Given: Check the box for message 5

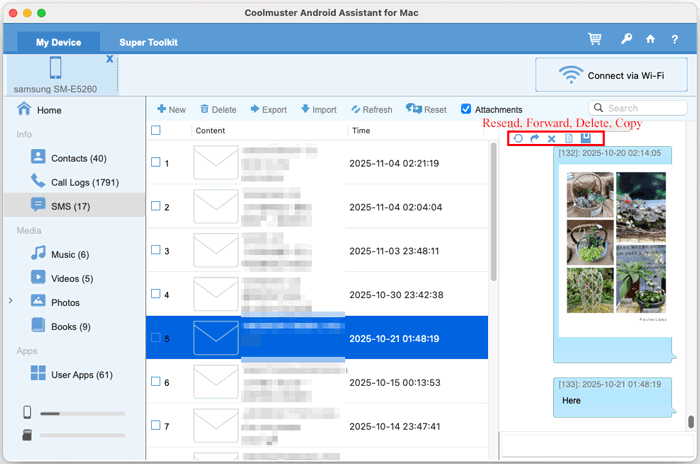Looking at the screenshot, I should click(156, 337).
